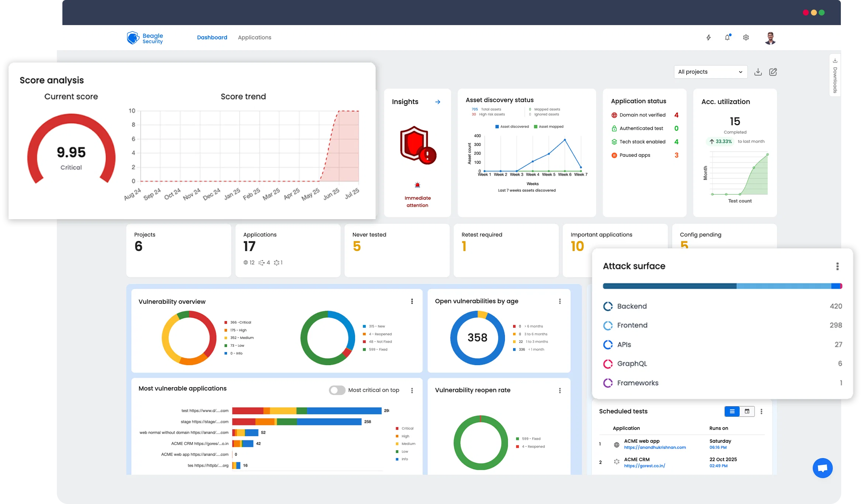The width and height of the screenshot is (863, 504).
Task: Open the anandhukrishnan.com link
Action: coord(655,448)
